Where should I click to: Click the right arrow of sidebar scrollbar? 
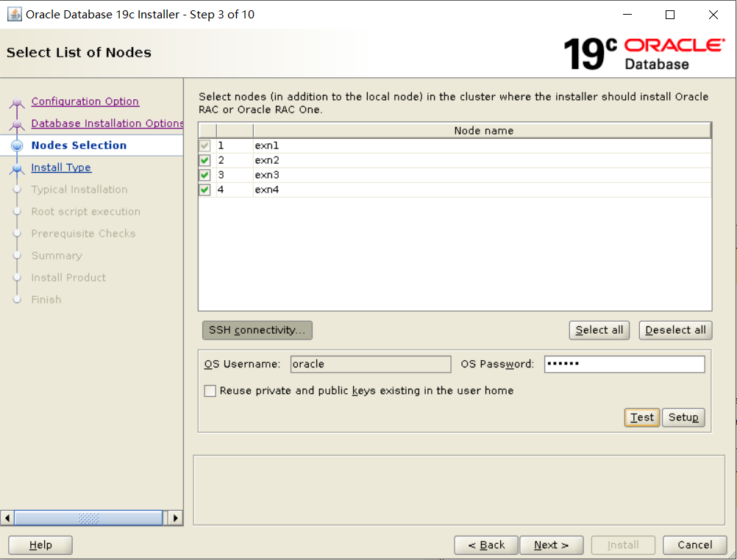click(175, 518)
